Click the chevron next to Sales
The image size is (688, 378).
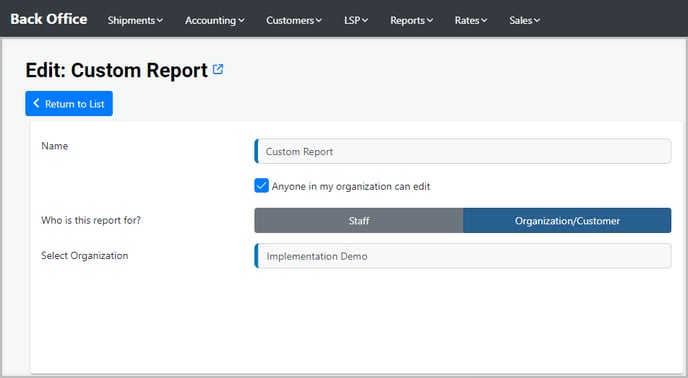537,20
